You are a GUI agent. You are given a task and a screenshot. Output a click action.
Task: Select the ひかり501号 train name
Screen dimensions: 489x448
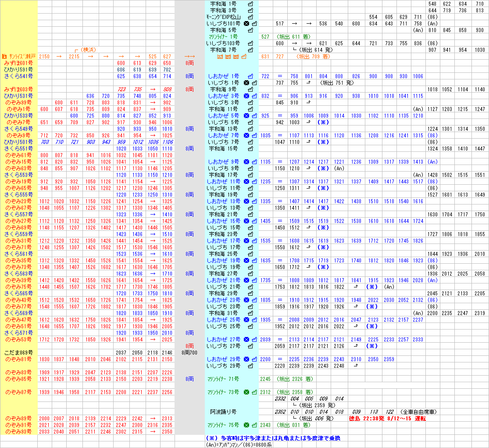tap(18, 142)
